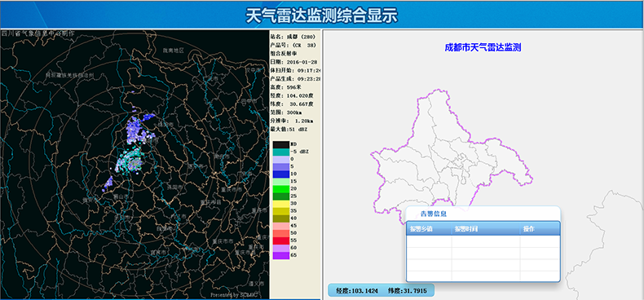Select the 10 dBZ dark blue swatch
Screen dimensions: 644x300
(x=280, y=174)
